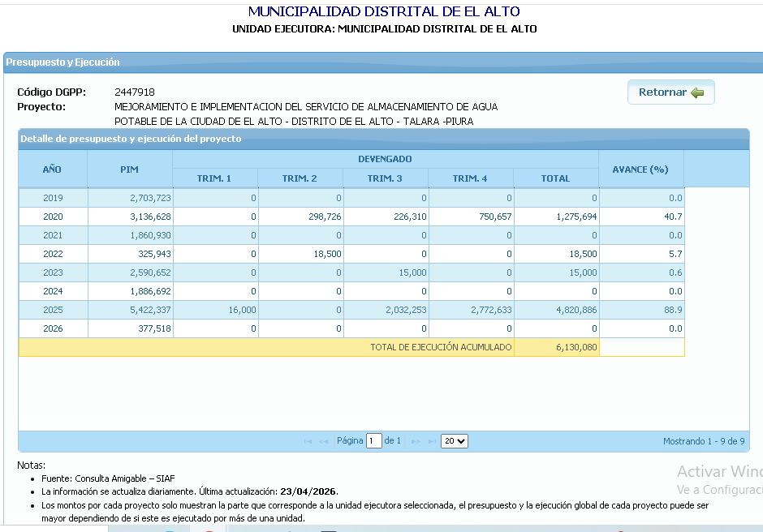Sort by the AÑO column header
The width and height of the screenshot is (763, 532).
pyautogui.click(x=53, y=169)
